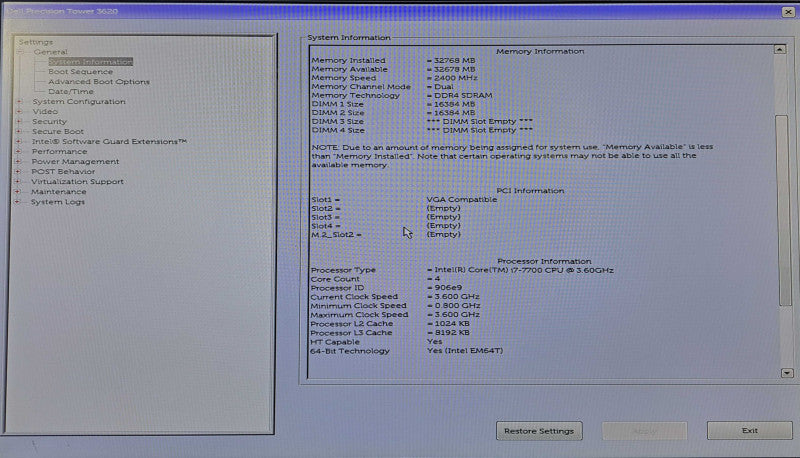Select System Information in settings tree

pyautogui.click(x=90, y=62)
